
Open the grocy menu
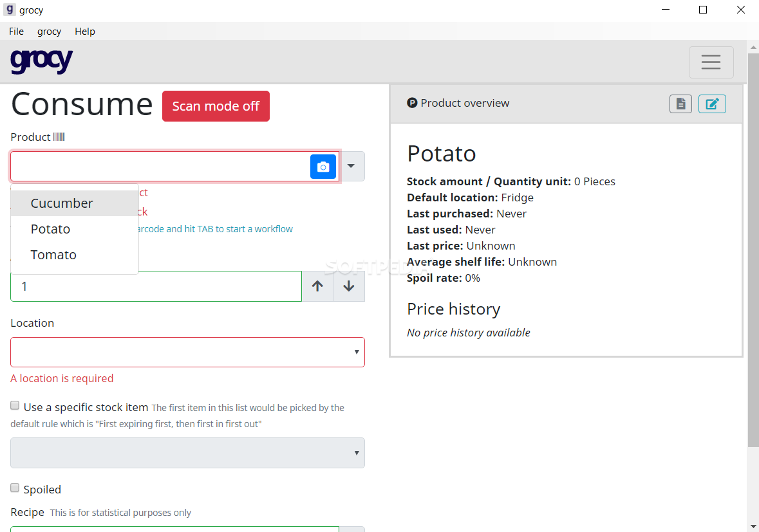49,32
